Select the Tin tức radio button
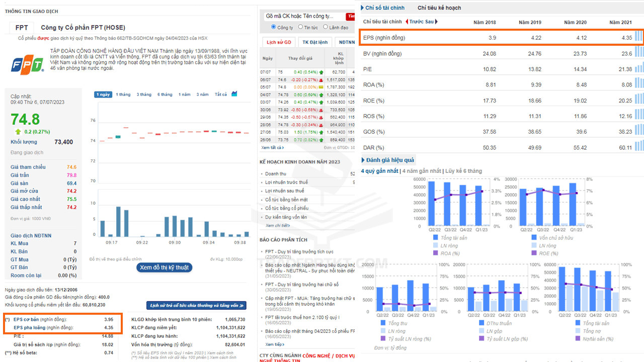The width and height of the screenshot is (644, 362). (x=300, y=27)
